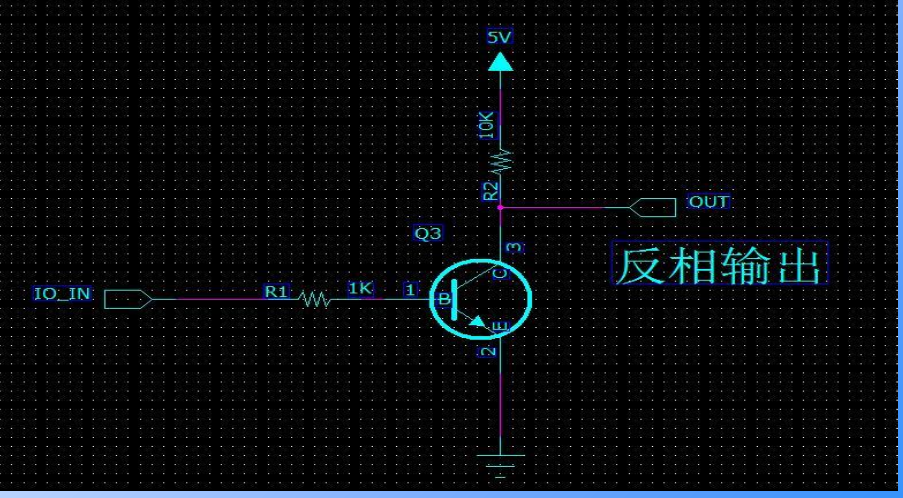Image resolution: width=903 pixels, height=498 pixels.
Task: Select the R1 resistor zigzag symbol
Action: pyautogui.click(x=314, y=299)
